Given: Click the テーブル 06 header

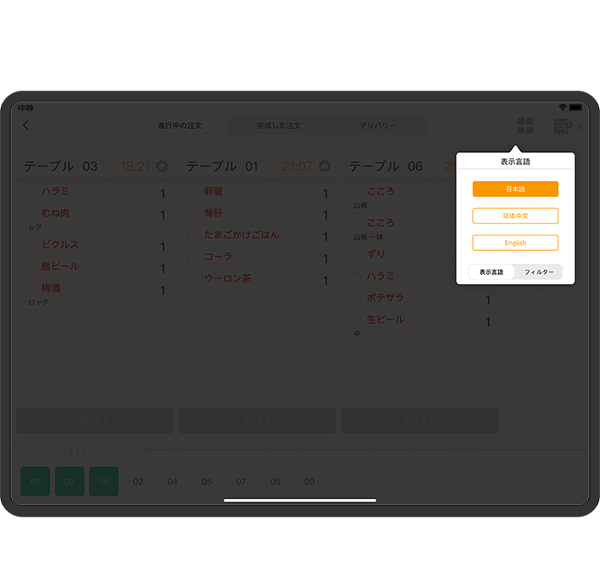Looking at the screenshot, I should pyautogui.click(x=386, y=166).
